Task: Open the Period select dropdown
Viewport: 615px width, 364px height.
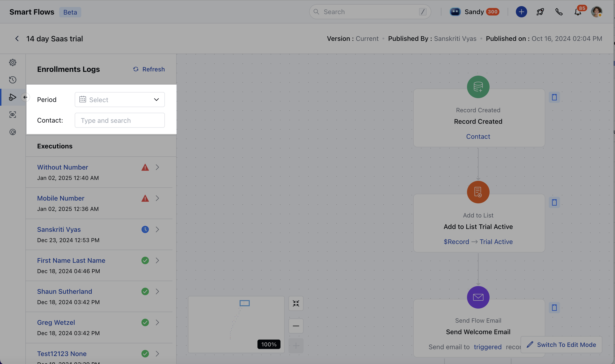Action: (120, 100)
